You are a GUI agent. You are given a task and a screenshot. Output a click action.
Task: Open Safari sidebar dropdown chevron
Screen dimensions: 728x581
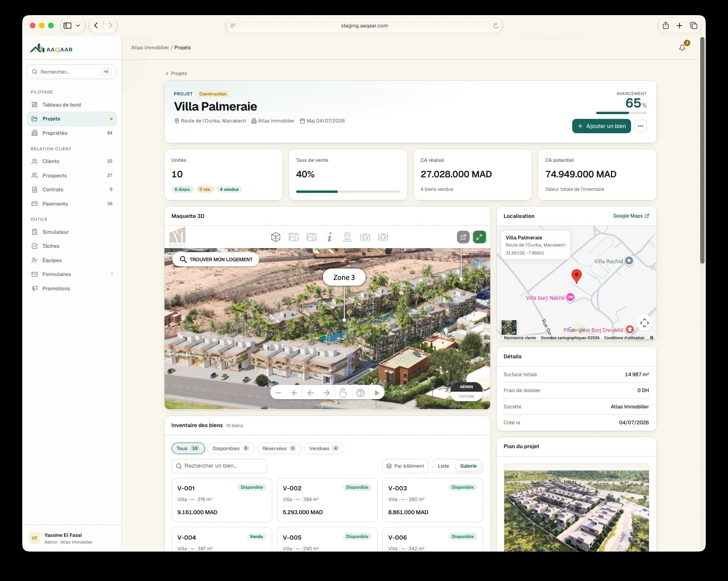[x=78, y=25]
